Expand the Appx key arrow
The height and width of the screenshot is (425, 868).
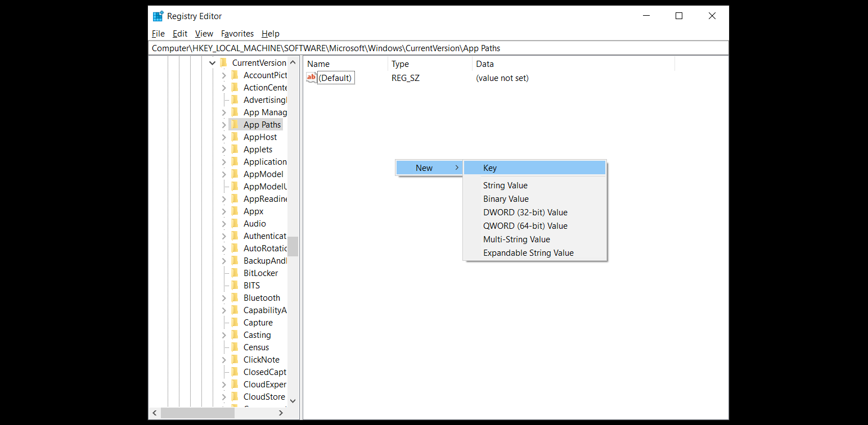(x=224, y=211)
